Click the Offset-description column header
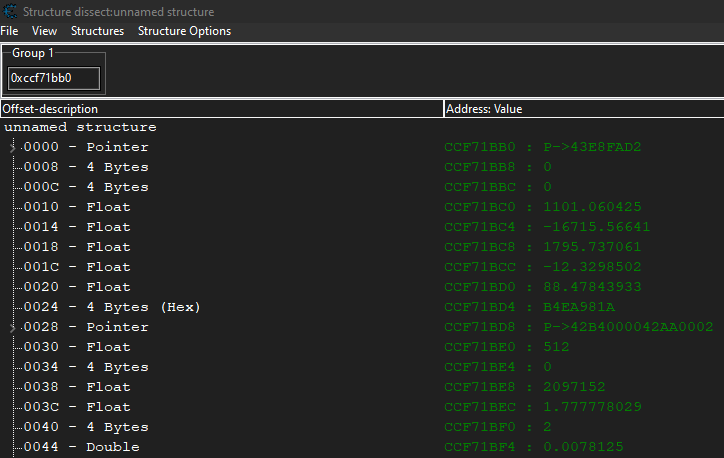The width and height of the screenshot is (724, 458). (x=220, y=109)
